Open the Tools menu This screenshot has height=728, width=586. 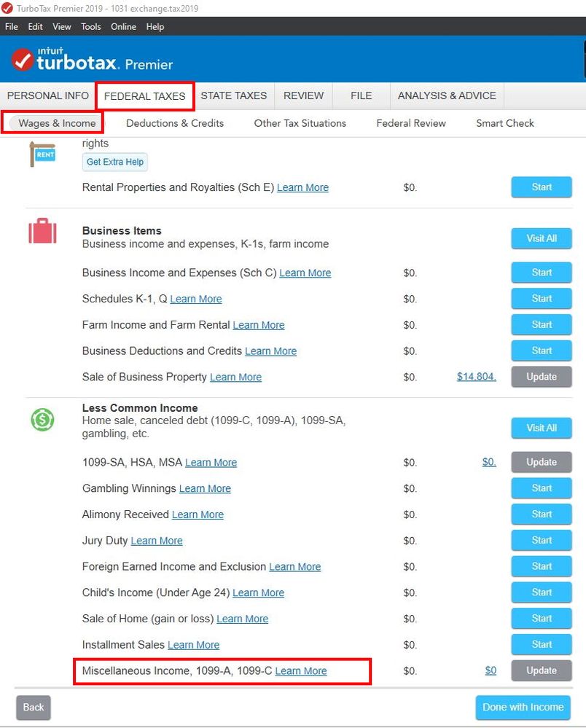pyautogui.click(x=91, y=27)
